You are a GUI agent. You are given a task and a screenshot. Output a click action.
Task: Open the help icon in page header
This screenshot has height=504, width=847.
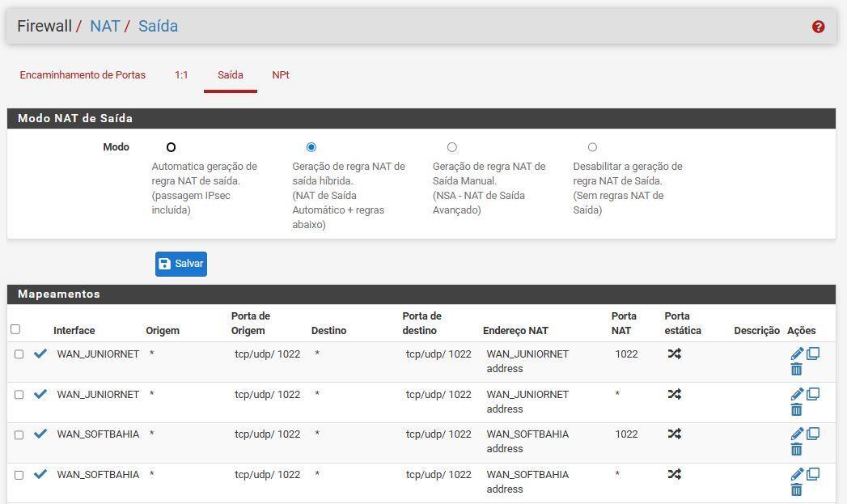tap(818, 27)
